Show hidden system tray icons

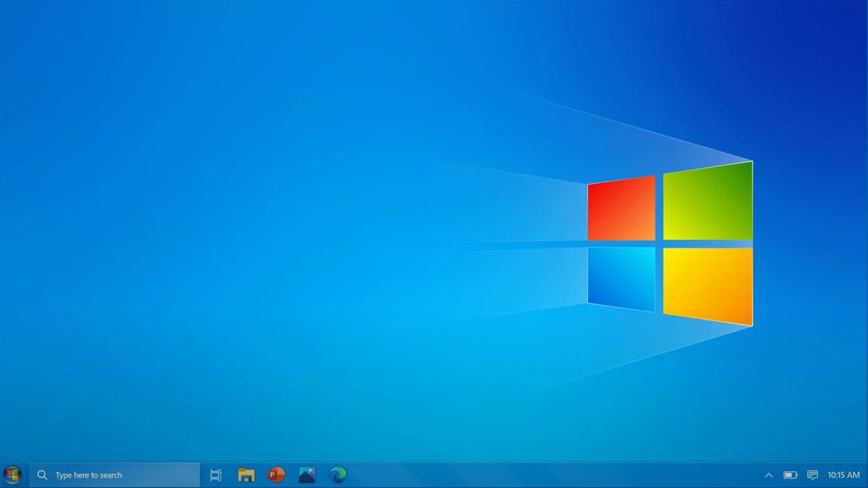pyautogui.click(x=768, y=475)
